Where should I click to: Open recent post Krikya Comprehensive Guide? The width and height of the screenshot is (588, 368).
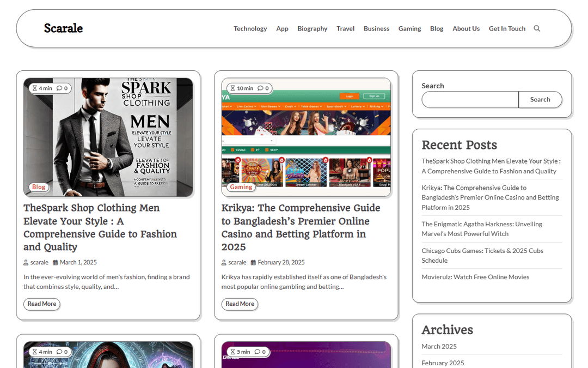[490, 197]
